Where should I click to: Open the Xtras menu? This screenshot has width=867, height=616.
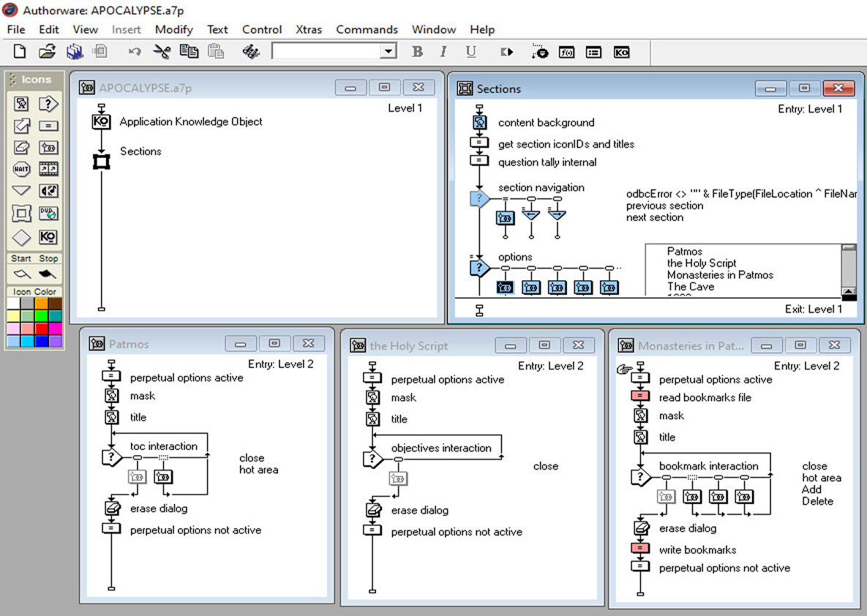(x=309, y=29)
